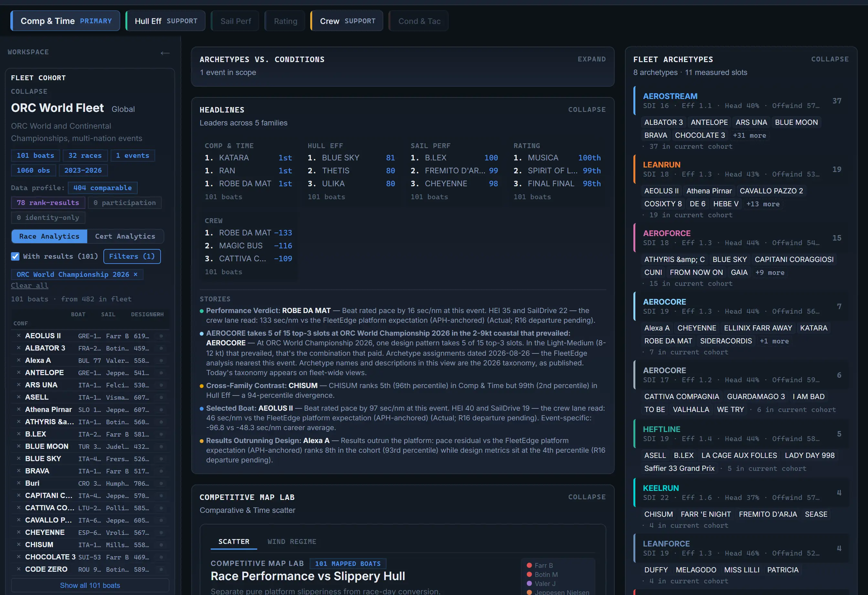Viewport: 868px width, 595px height.
Task: Expand +9 more boats in AEROFORCE
Action: tap(770, 273)
